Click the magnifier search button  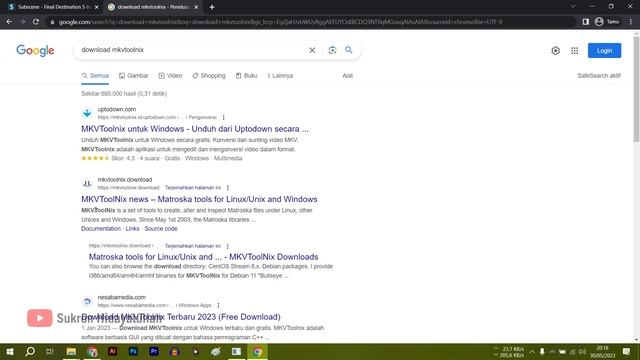pos(349,50)
